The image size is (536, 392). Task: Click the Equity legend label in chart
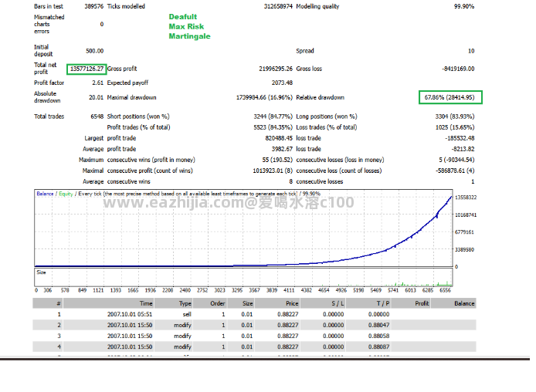click(66, 194)
